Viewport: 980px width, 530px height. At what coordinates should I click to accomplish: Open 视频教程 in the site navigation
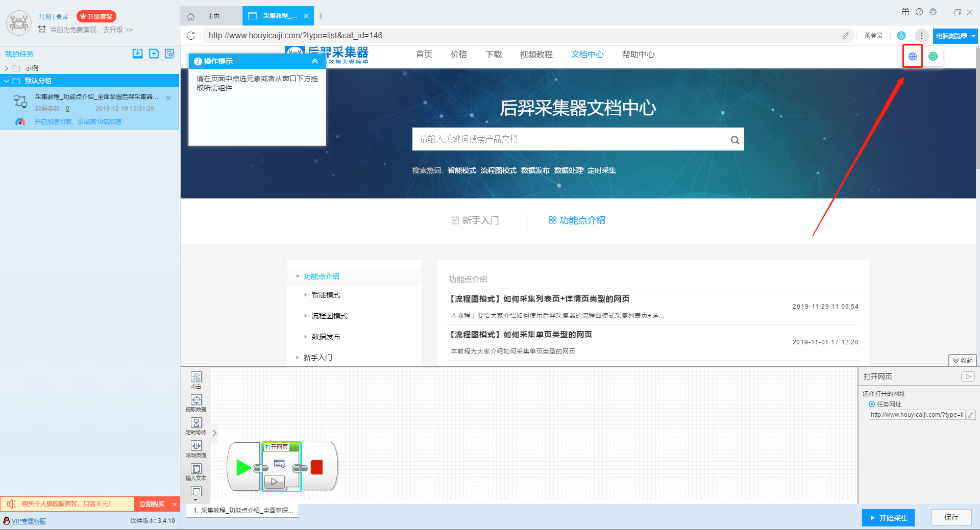(536, 55)
